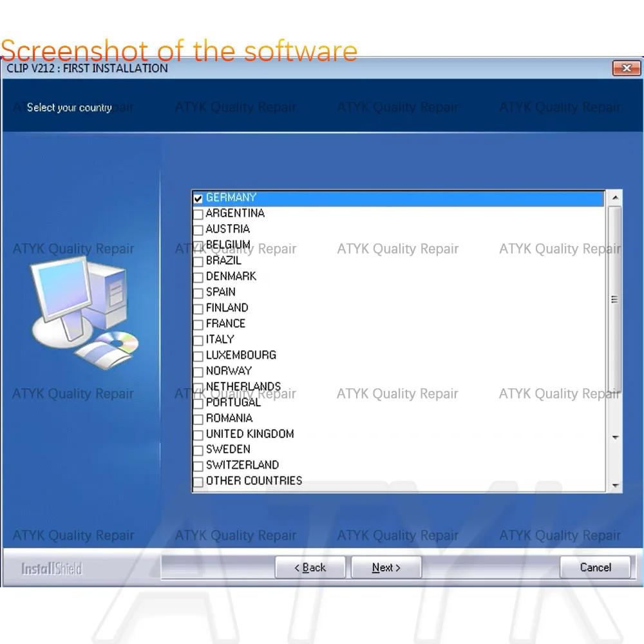Tick the NETHERLANDS checkbox
This screenshot has height=644, width=644.
click(x=198, y=387)
